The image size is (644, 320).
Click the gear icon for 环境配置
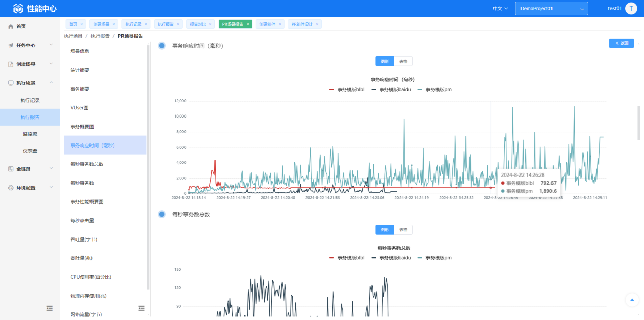(x=11, y=188)
